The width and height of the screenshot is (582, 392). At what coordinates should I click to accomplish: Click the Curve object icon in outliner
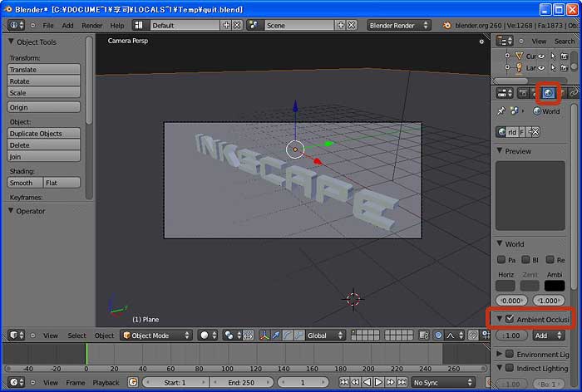519,56
